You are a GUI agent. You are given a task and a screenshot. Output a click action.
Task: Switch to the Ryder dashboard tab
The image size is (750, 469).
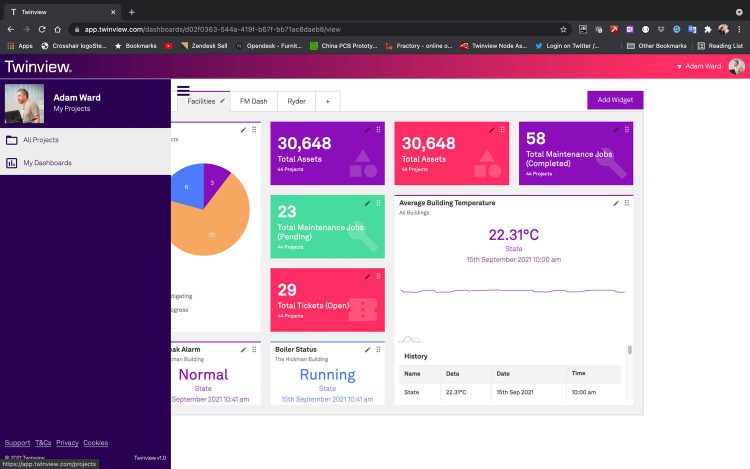[x=296, y=101]
